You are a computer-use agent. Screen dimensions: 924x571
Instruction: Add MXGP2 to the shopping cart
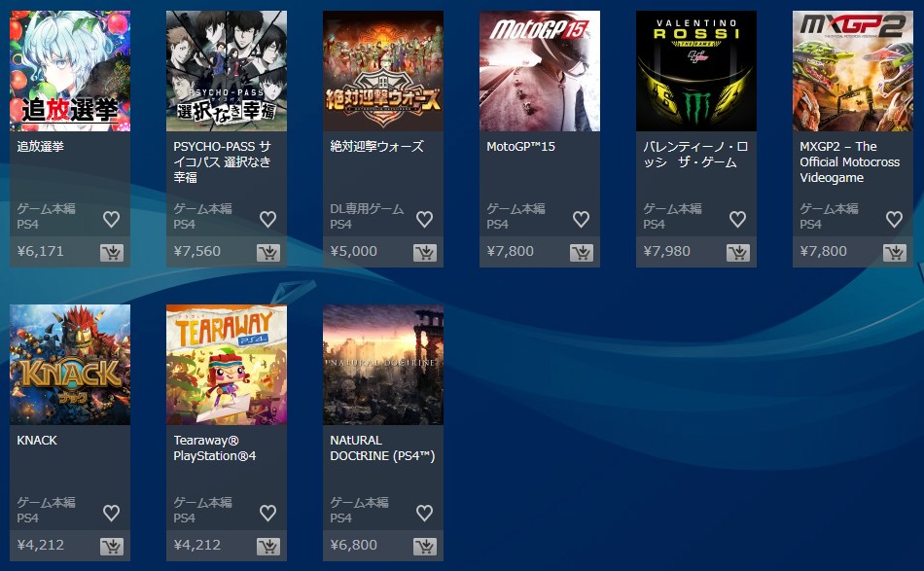coord(895,253)
